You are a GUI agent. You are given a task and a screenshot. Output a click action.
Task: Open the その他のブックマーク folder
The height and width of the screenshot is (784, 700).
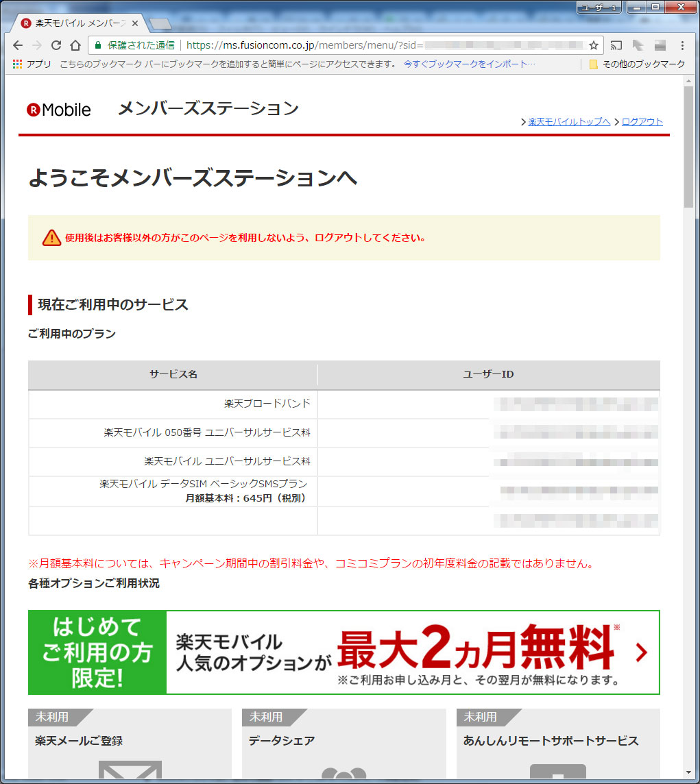pyautogui.click(x=637, y=64)
